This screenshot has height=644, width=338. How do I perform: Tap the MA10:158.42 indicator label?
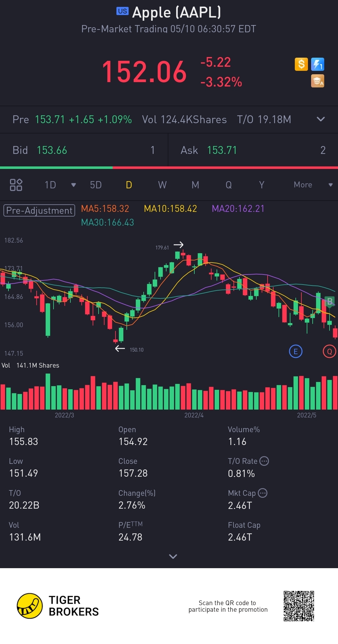pos(170,209)
